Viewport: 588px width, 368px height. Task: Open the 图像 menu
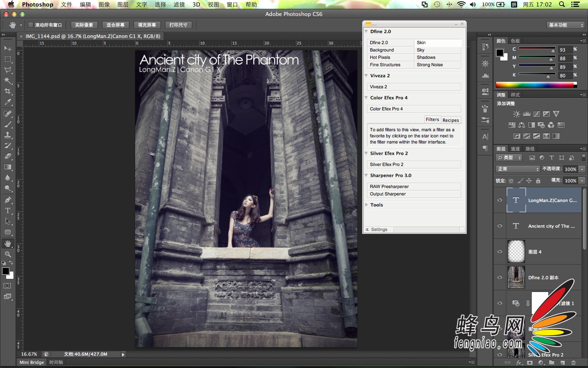(x=104, y=5)
